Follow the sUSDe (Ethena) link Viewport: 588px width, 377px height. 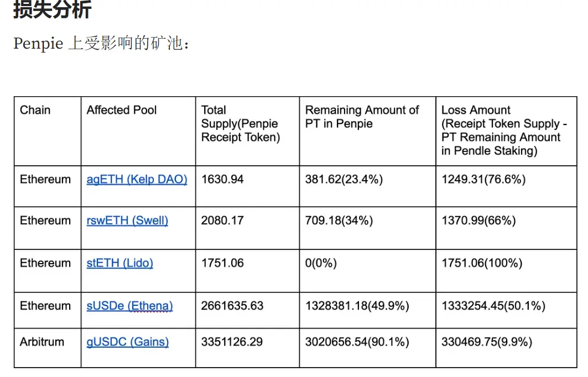129,306
